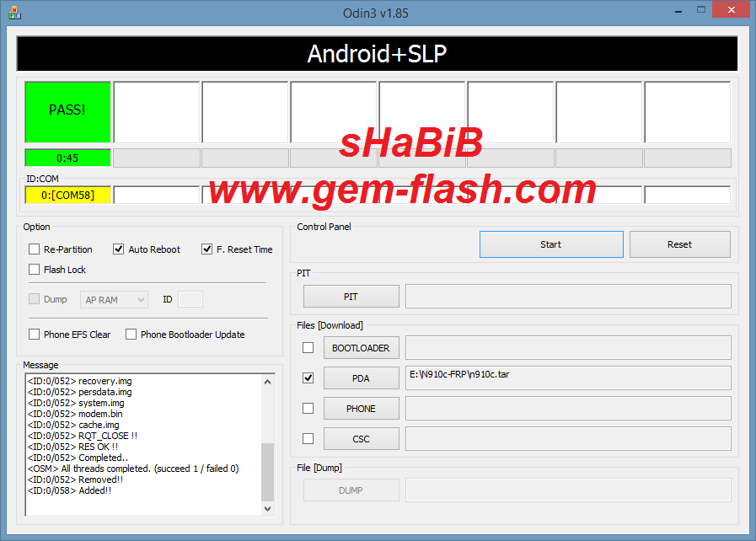
Task: Tick the PHONE file checkbox
Action: point(308,409)
